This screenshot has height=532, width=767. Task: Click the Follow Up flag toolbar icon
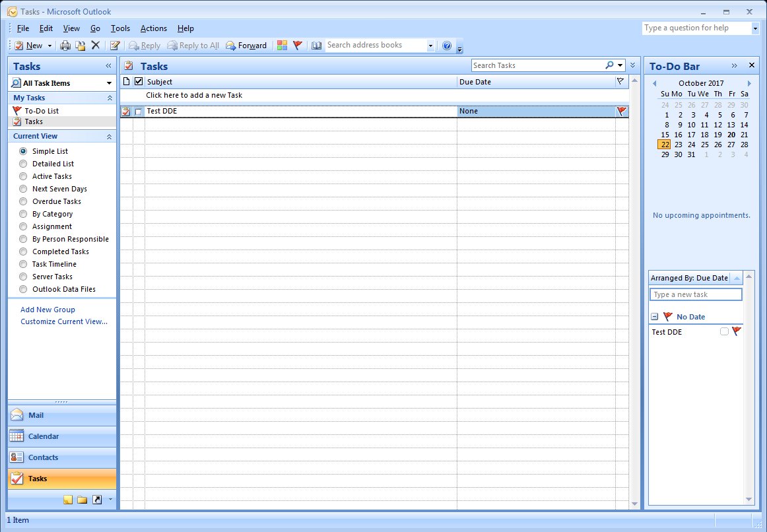click(x=298, y=45)
